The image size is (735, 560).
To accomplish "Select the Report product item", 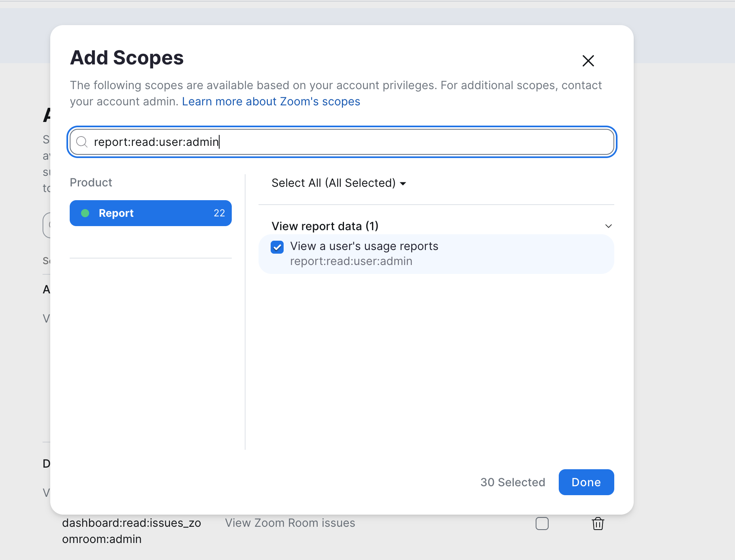I will (x=151, y=213).
